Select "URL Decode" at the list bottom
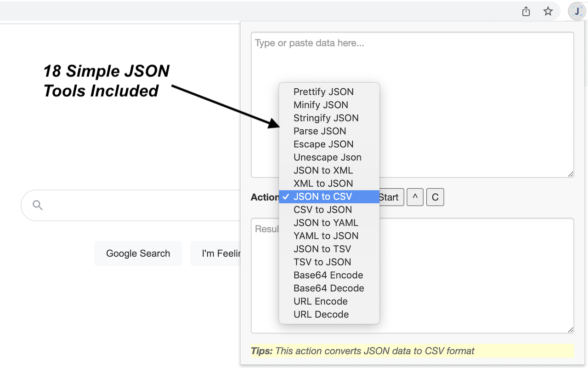 (320, 314)
